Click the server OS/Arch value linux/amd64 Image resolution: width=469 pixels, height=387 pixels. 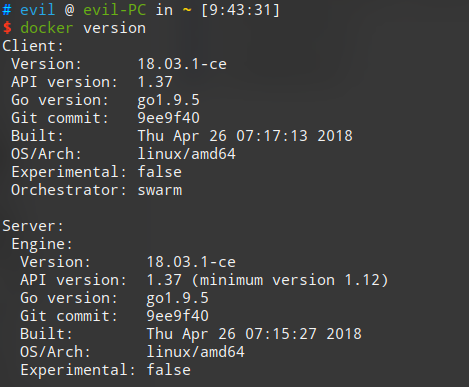click(196, 352)
